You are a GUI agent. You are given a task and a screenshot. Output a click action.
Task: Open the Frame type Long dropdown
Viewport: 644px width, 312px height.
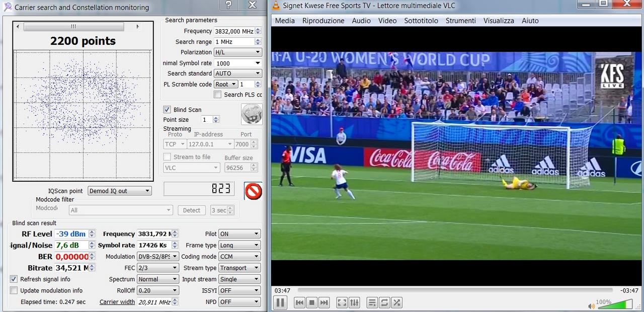239,245
